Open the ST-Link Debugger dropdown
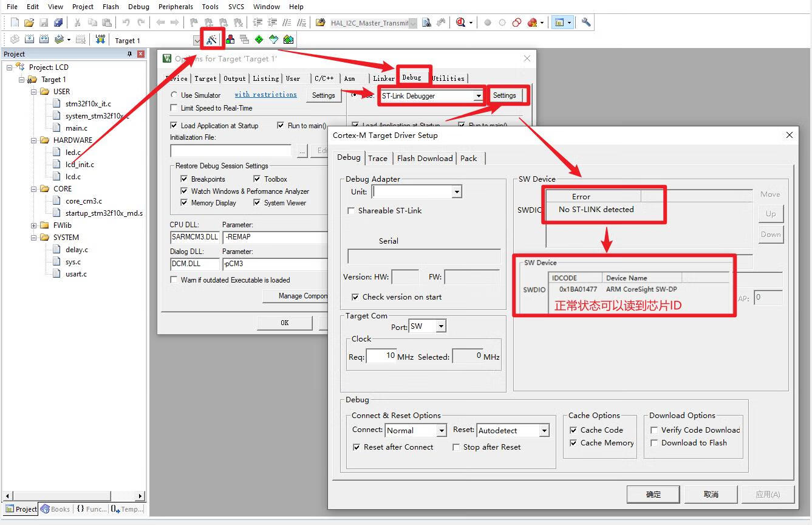Viewport: 812px width, 525px height. (x=478, y=96)
